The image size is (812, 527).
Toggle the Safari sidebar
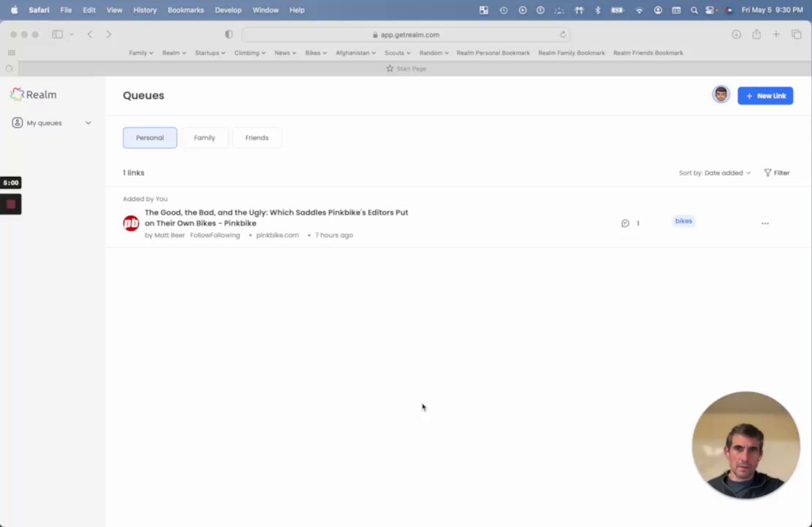click(58, 34)
